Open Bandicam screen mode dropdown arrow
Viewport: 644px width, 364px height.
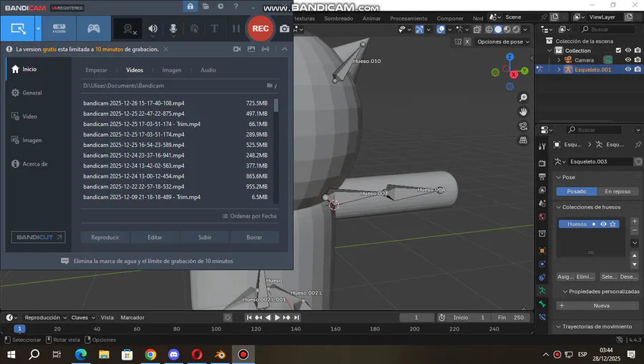click(38, 29)
